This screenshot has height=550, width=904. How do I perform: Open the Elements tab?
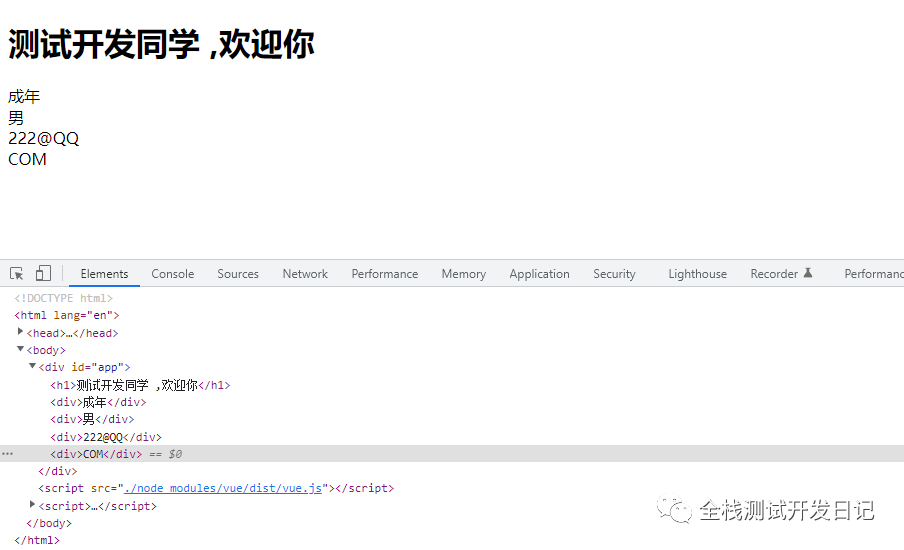[x=104, y=274]
